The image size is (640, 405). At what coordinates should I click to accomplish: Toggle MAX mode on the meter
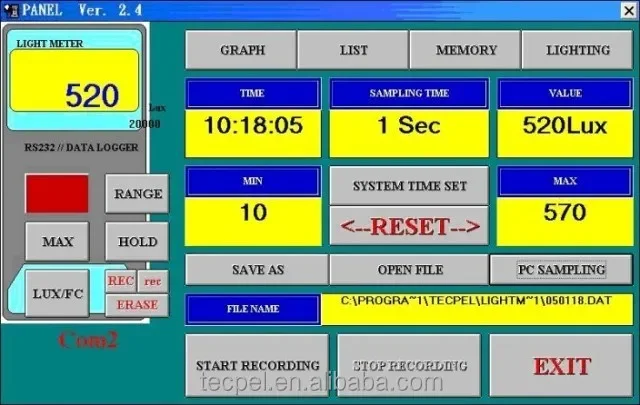pyautogui.click(x=57, y=241)
